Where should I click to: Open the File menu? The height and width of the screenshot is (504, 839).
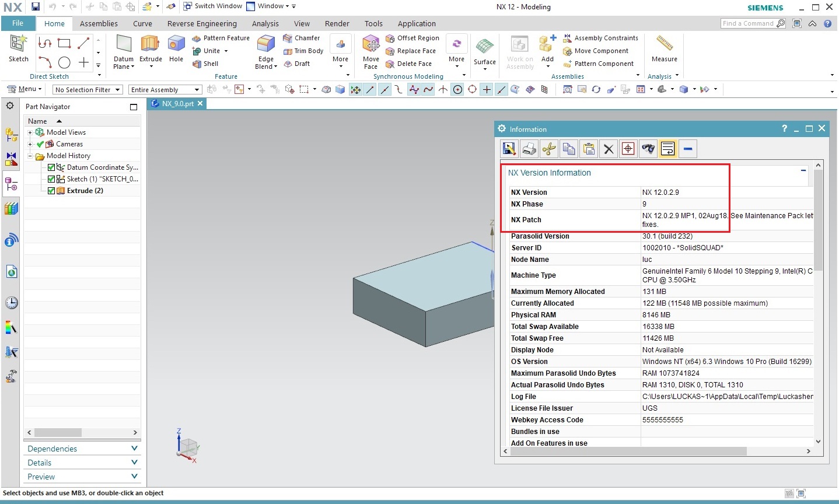18,23
